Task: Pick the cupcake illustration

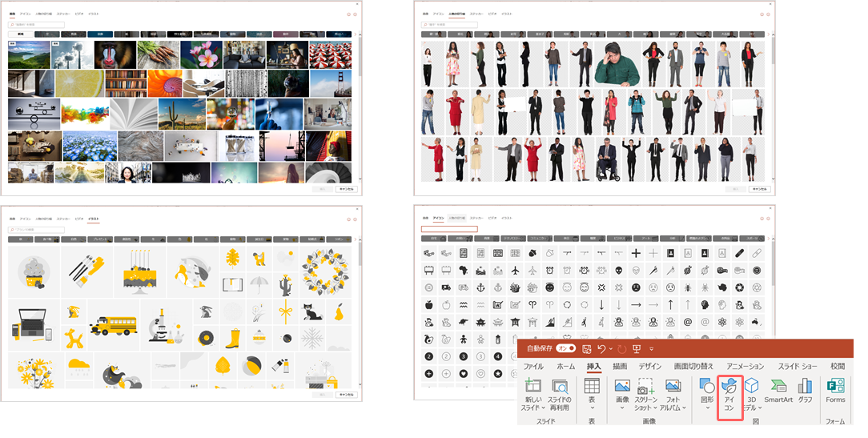Action: click(x=34, y=272)
